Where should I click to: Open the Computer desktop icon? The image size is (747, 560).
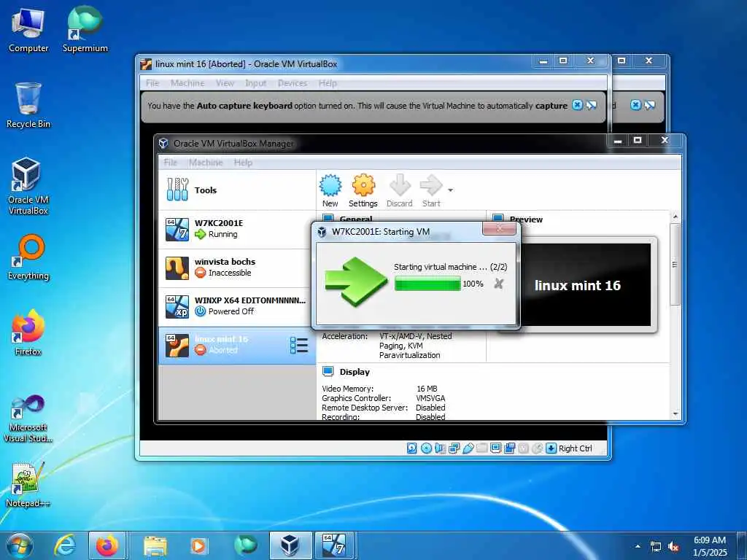[28, 29]
